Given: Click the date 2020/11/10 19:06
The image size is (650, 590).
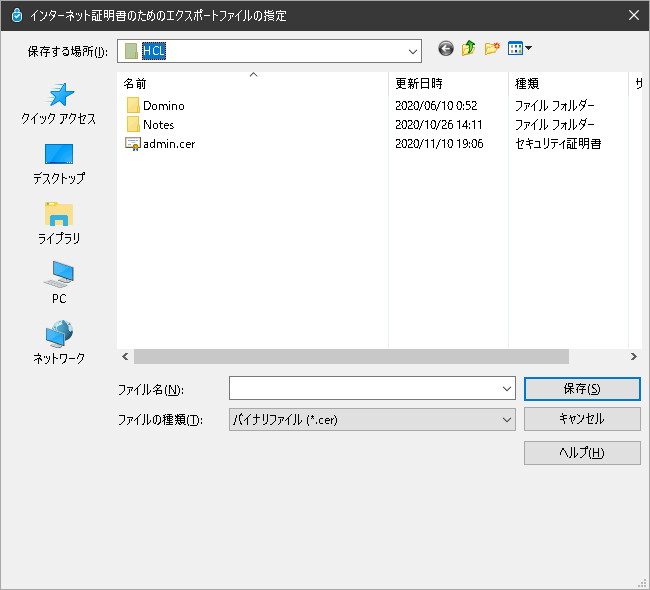Looking at the screenshot, I should [439, 144].
